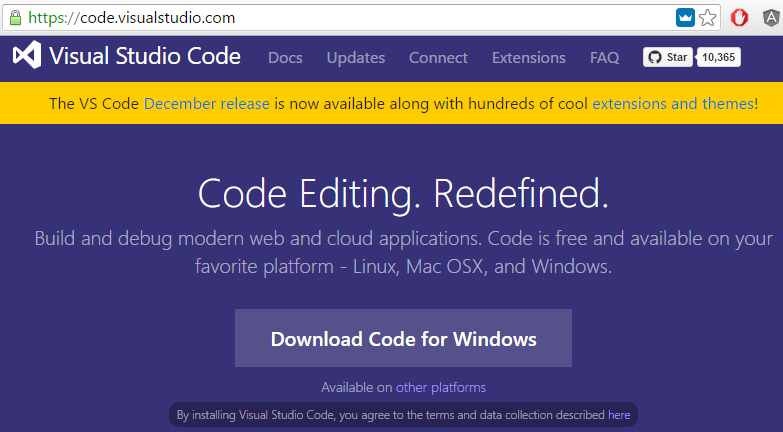Bookmark the page with the star icon
The width and height of the screenshot is (783, 432).
[707, 18]
